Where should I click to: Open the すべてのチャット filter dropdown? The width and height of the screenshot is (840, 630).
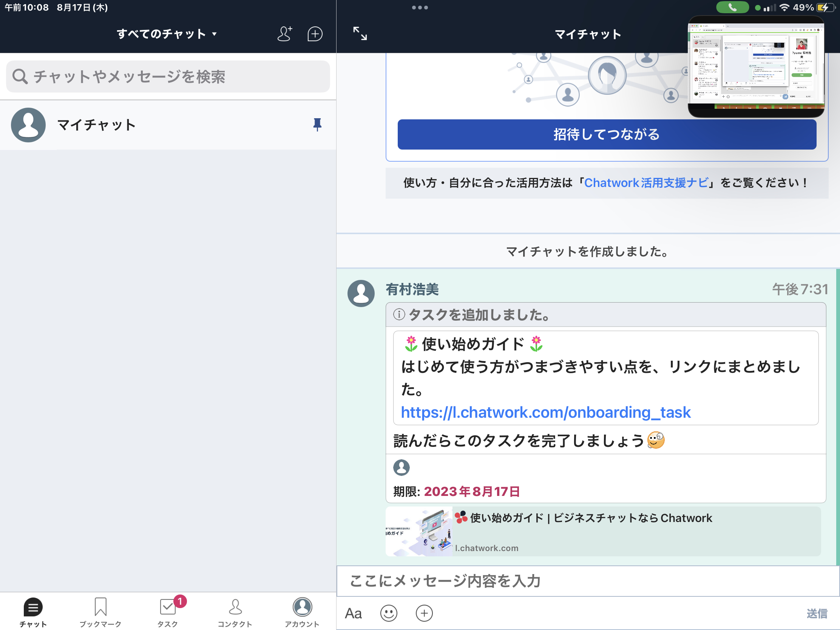167,34
